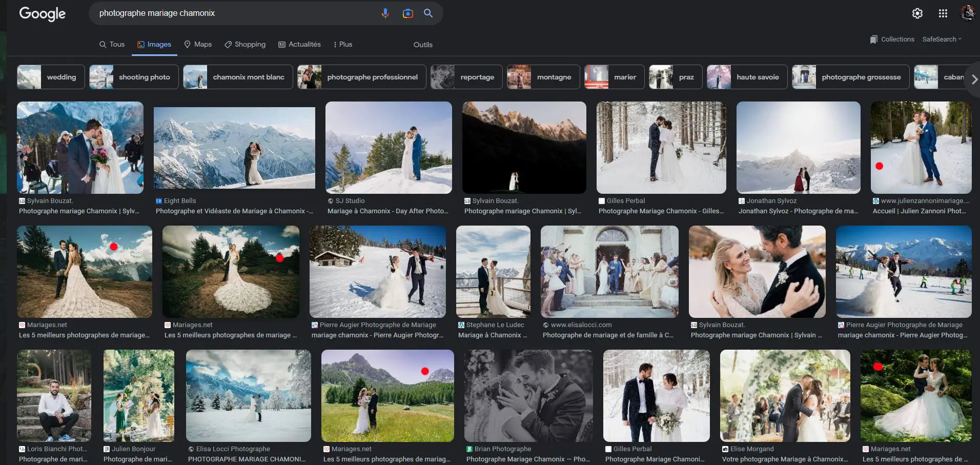The height and width of the screenshot is (465, 980).
Task: Switch to the Maps tab
Action: pos(198,45)
